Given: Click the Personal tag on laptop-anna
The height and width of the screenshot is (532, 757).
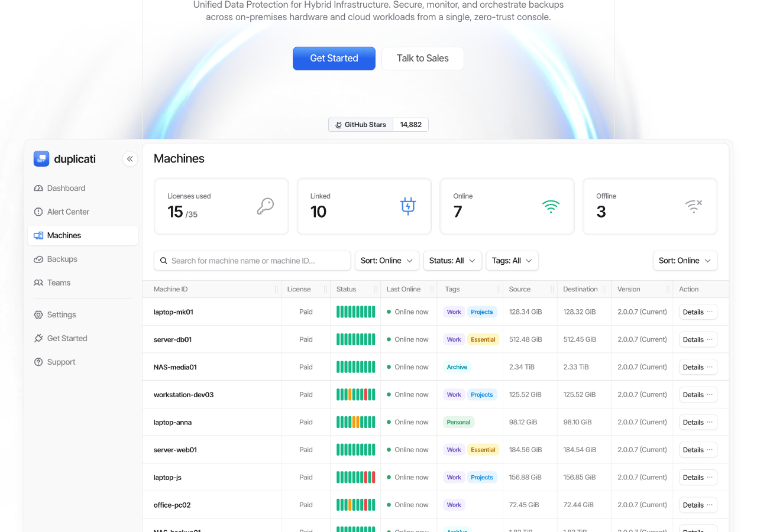Looking at the screenshot, I should pyautogui.click(x=459, y=422).
